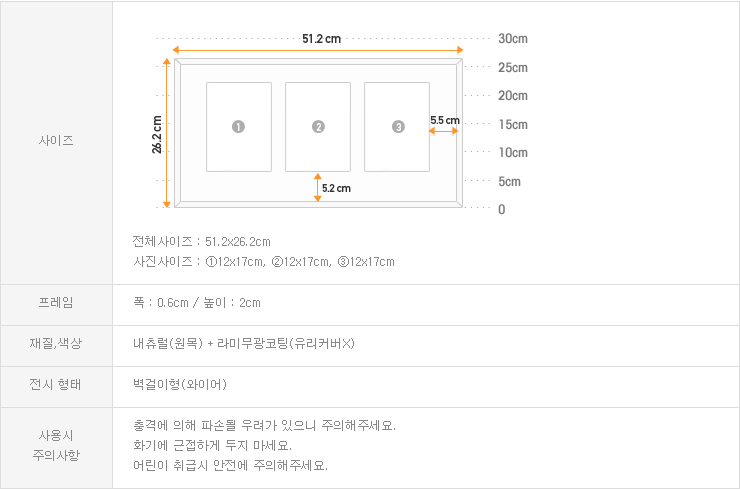Click the 사이즈 row header
Screen dimensions: 740x489
point(56,141)
